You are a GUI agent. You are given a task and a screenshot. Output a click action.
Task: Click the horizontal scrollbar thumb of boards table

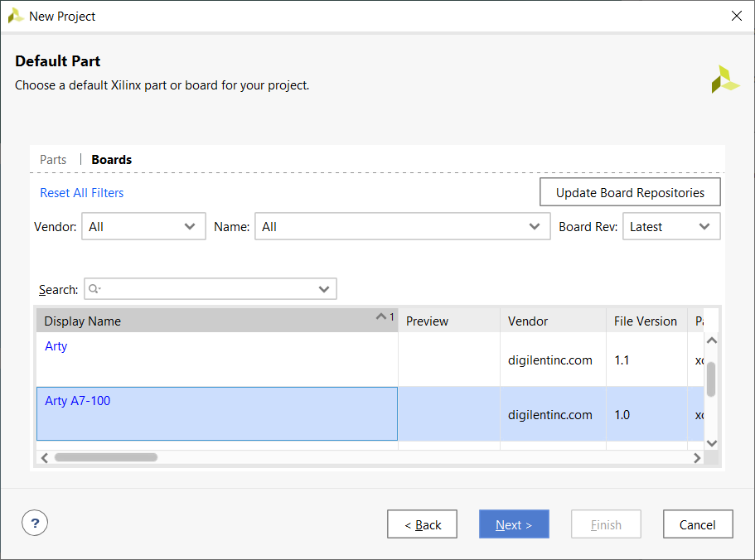106,457
